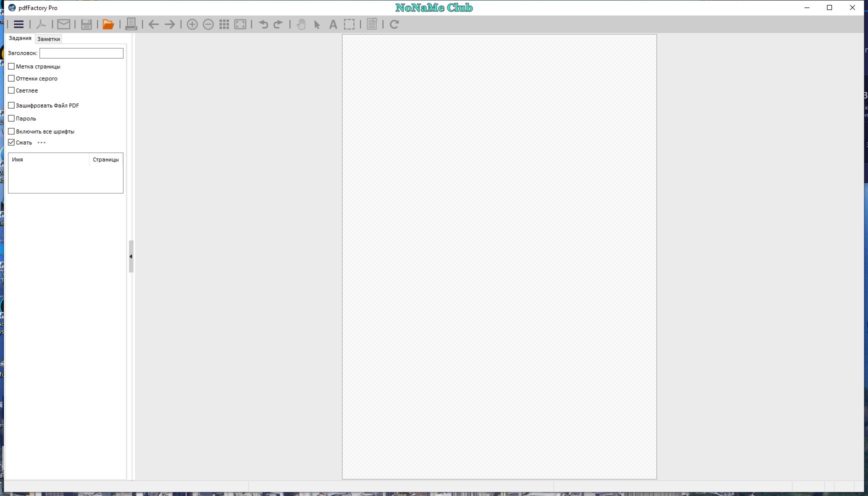Enable the Метка страницы checkbox
Viewport: 868px width, 496px height.
11,66
